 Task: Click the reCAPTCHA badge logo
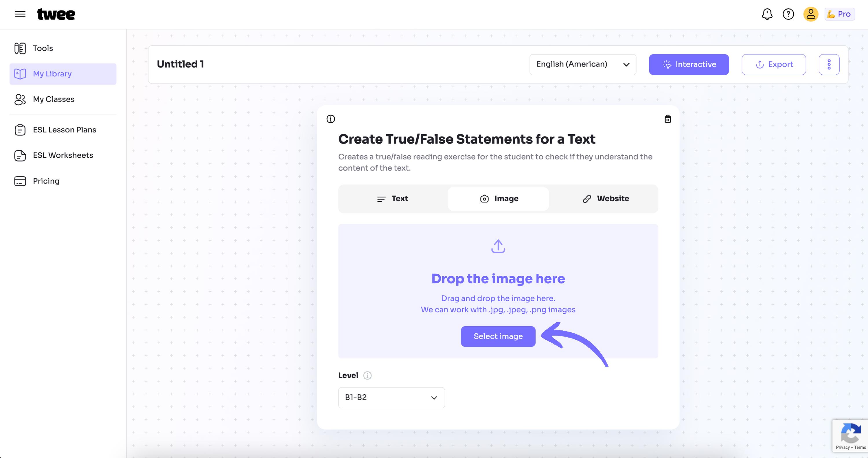(851, 433)
